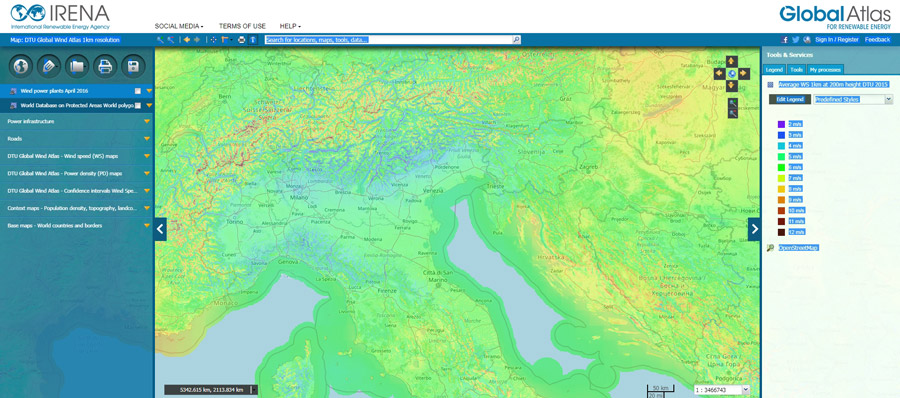Click the layer icon beside Average WS 1km

[770, 84]
